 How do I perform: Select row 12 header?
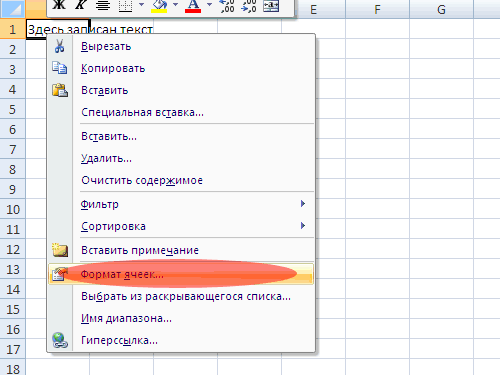[x=13, y=249]
